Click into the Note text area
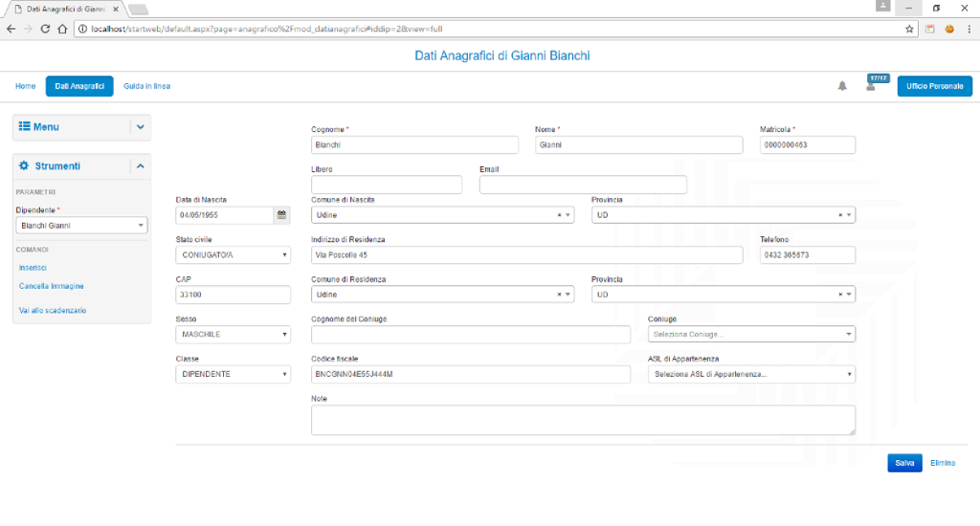The image size is (980, 526). click(x=583, y=420)
